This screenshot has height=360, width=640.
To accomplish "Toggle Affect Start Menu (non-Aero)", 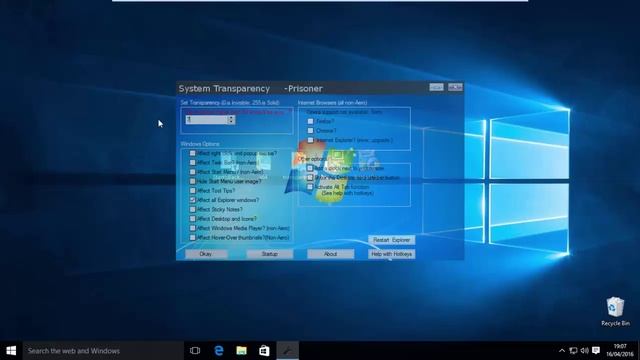I will coord(193,172).
